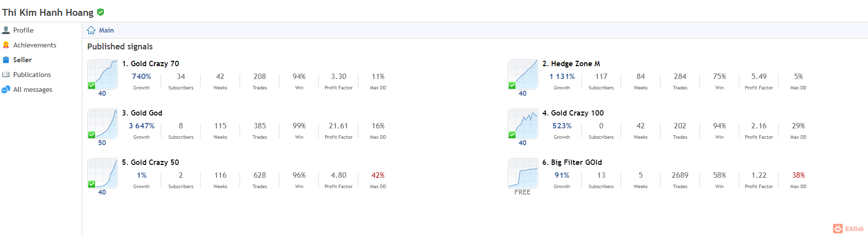Open the Gold Crazy 50 signal link
Screen dimensions: 868x236
tap(155, 162)
